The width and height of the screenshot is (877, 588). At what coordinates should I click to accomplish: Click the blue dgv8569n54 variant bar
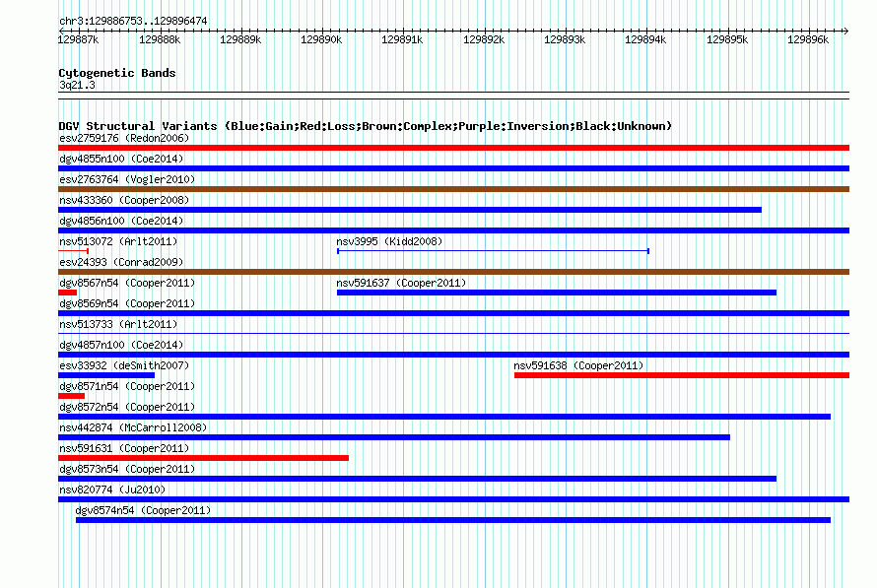(x=453, y=313)
